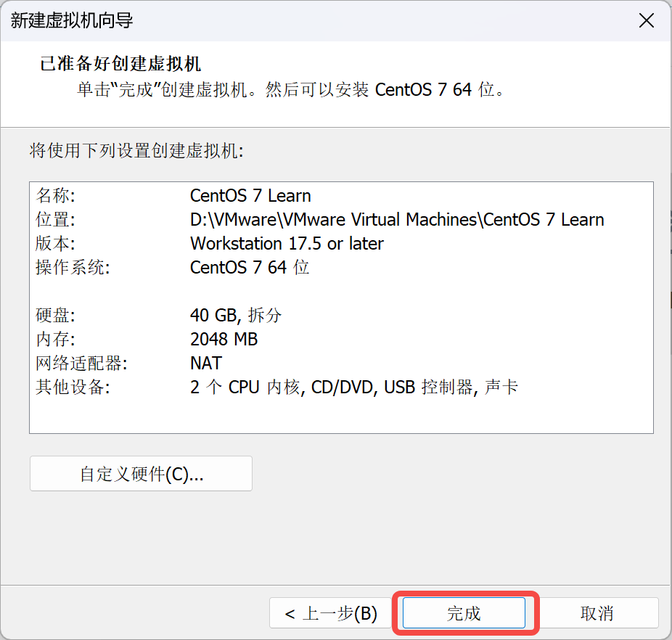Viewport: 672px width, 640px height.
Task: Select the 位置 row label
Action: tap(55, 219)
